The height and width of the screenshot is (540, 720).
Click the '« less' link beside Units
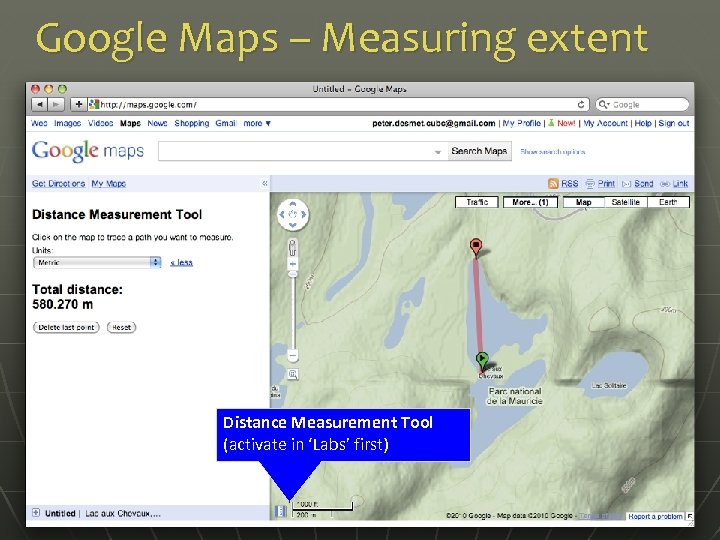tap(181, 263)
